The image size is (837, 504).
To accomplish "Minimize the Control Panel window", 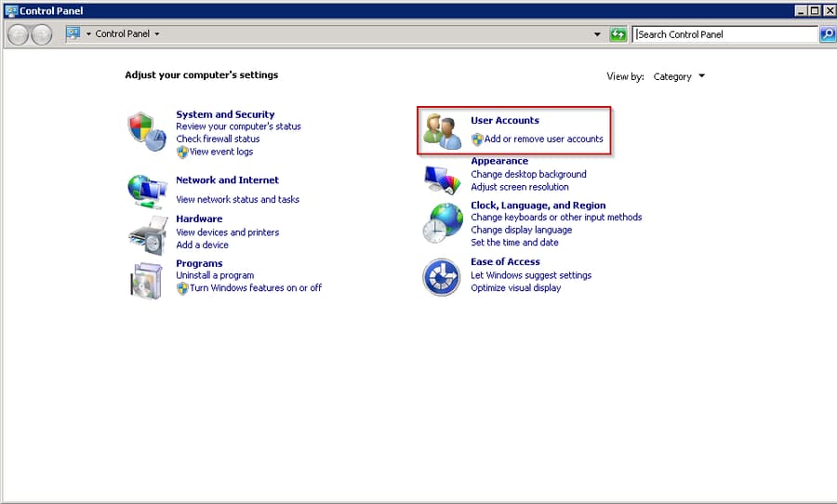I will pyautogui.click(x=801, y=10).
